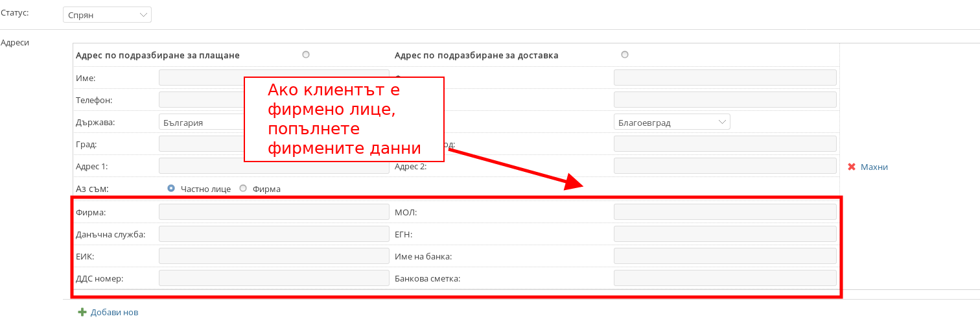Click the Банкова сметка input field
980x336 pixels.
[x=725, y=278]
